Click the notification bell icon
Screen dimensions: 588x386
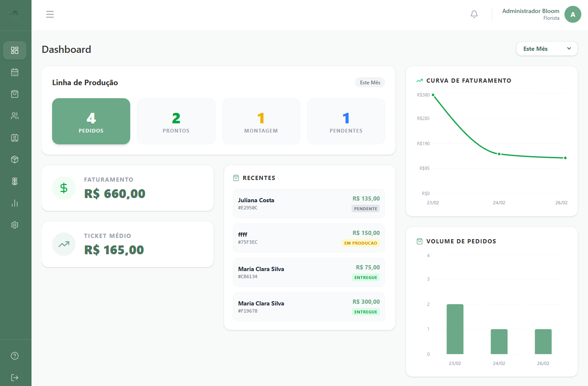click(x=474, y=14)
